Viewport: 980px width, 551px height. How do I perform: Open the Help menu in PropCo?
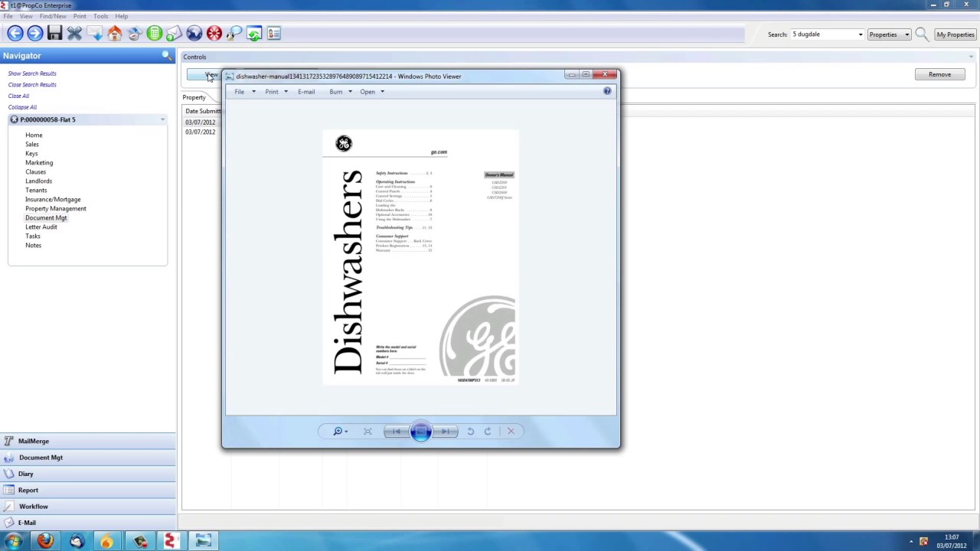coord(121,16)
